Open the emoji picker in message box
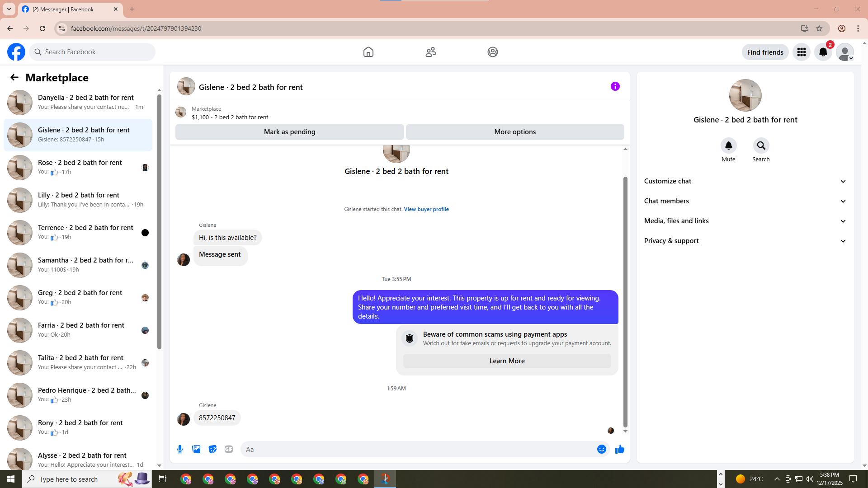The height and width of the screenshot is (488, 868). 601,449
